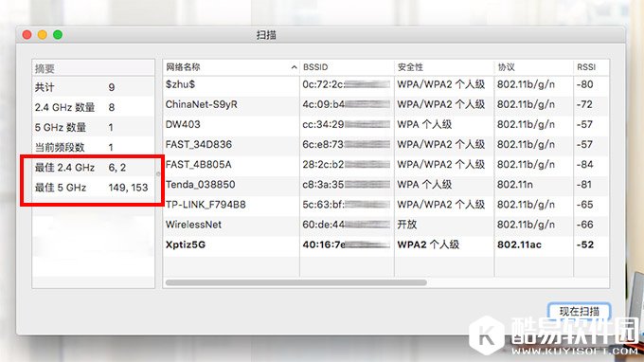The image size is (644, 362).
Task: Select the Xptiz5G network row
Action: point(385,244)
